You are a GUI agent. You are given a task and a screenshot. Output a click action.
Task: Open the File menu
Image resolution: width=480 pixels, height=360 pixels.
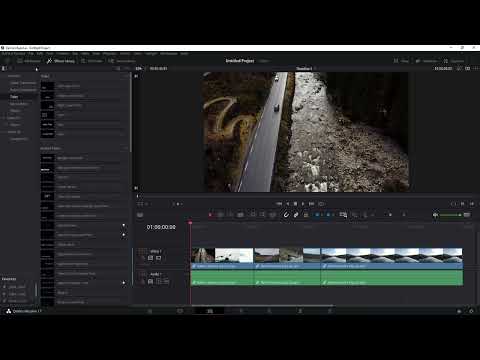31,54
